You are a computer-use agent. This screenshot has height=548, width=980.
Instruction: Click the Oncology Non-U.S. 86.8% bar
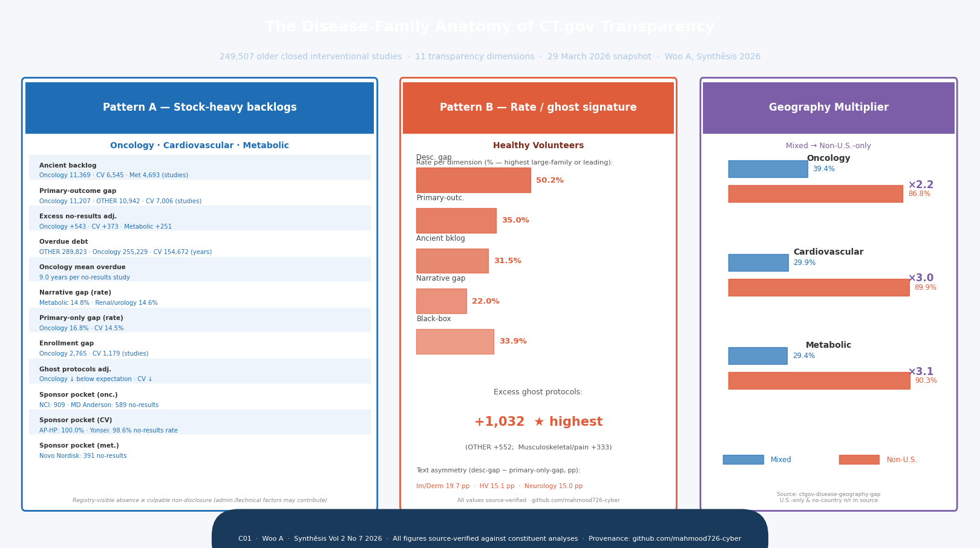[815, 194]
